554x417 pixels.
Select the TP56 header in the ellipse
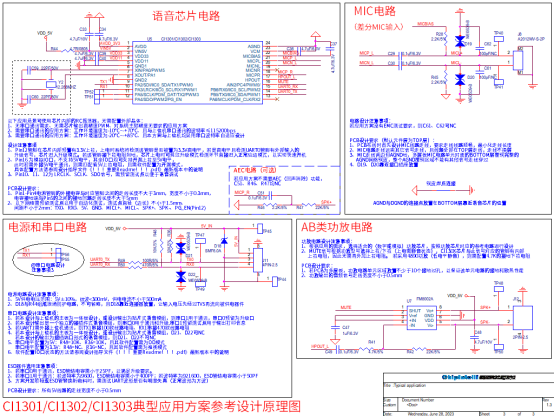(x=58, y=254)
